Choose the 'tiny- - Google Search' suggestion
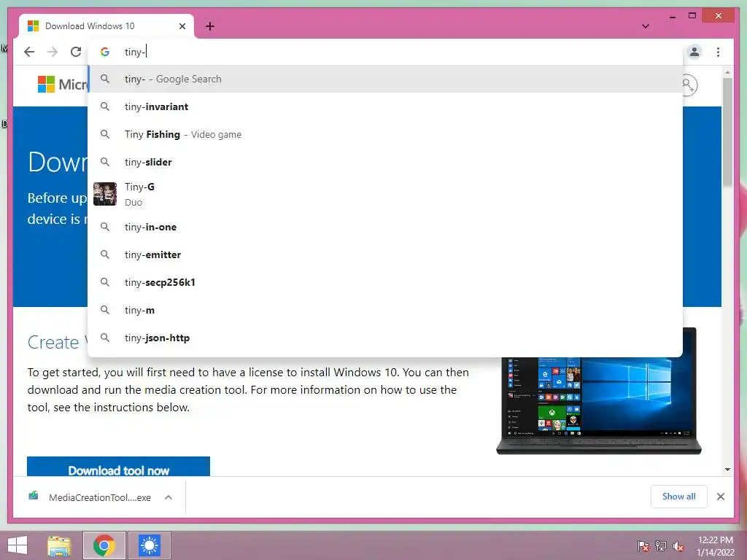The height and width of the screenshot is (560, 747). [x=385, y=79]
